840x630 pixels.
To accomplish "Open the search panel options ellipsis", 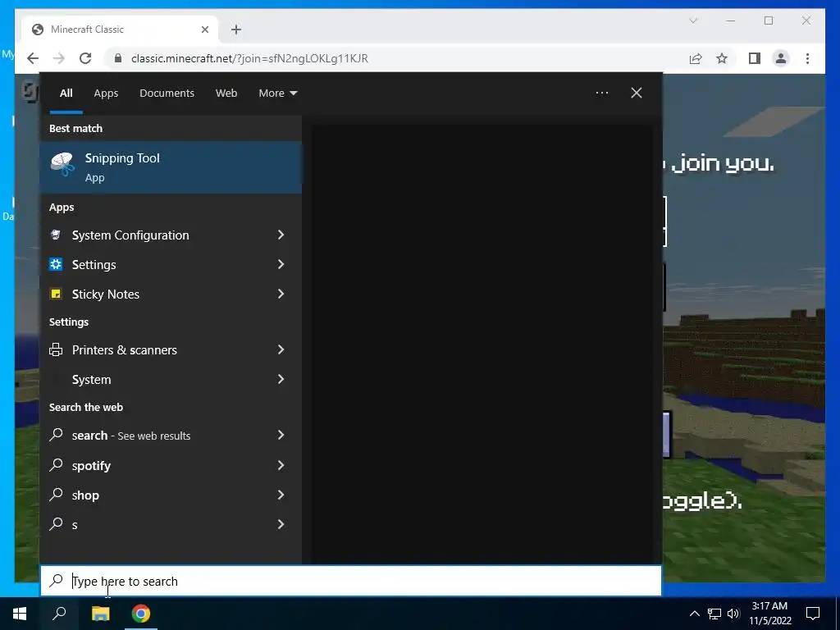I will click(601, 93).
